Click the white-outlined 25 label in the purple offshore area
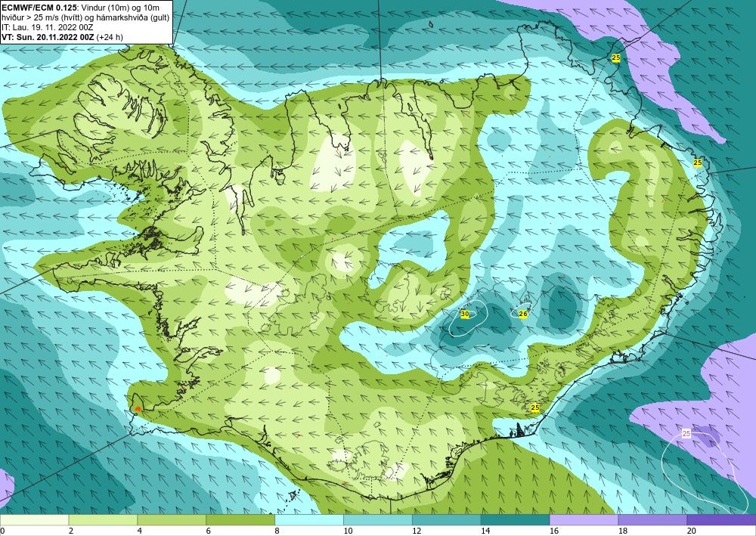756x536 pixels. click(x=686, y=434)
